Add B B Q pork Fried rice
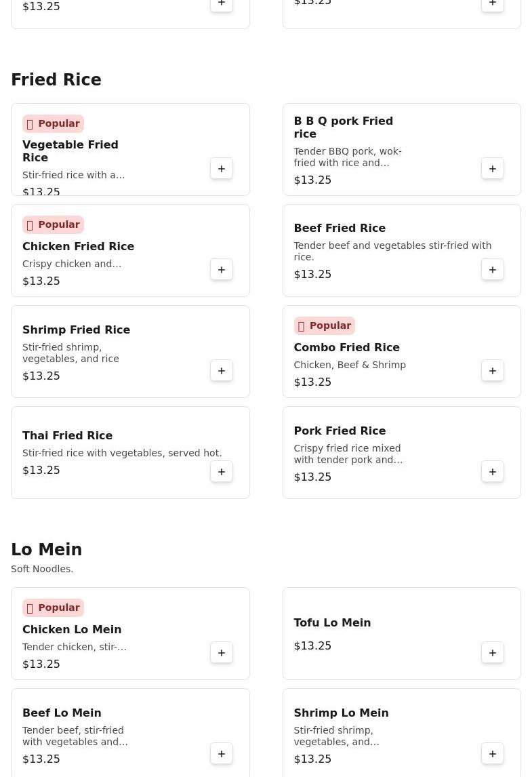Viewport: 532px width, 777px height. [493, 168]
